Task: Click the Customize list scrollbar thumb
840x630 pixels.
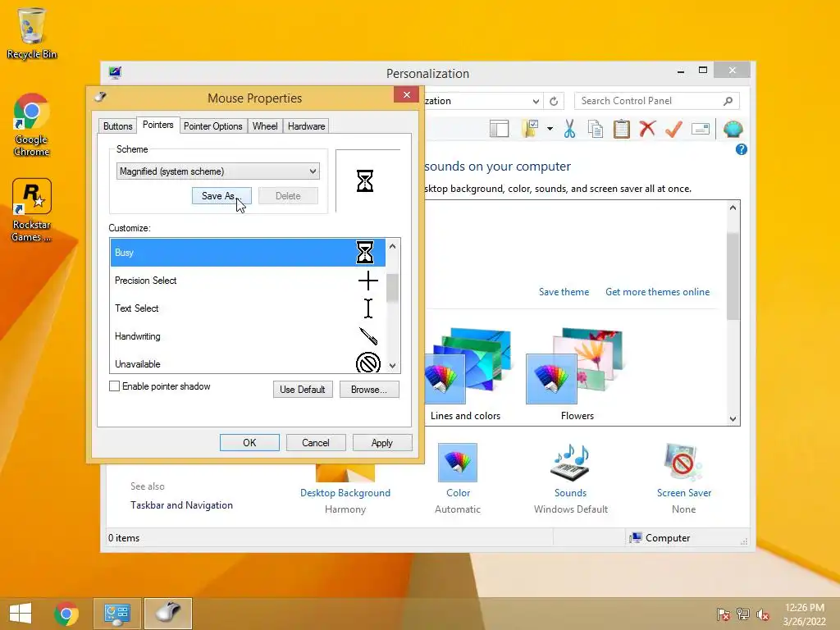Action: click(x=393, y=288)
